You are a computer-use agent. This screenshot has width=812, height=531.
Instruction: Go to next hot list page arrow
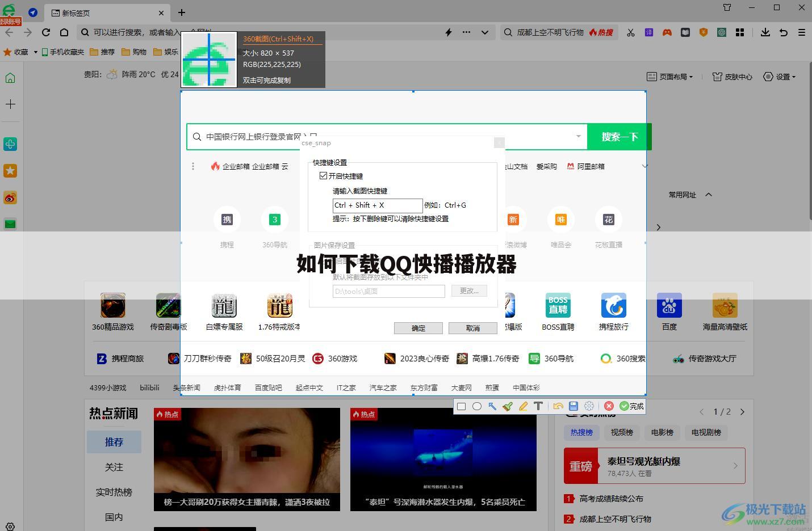(x=742, y=412)
